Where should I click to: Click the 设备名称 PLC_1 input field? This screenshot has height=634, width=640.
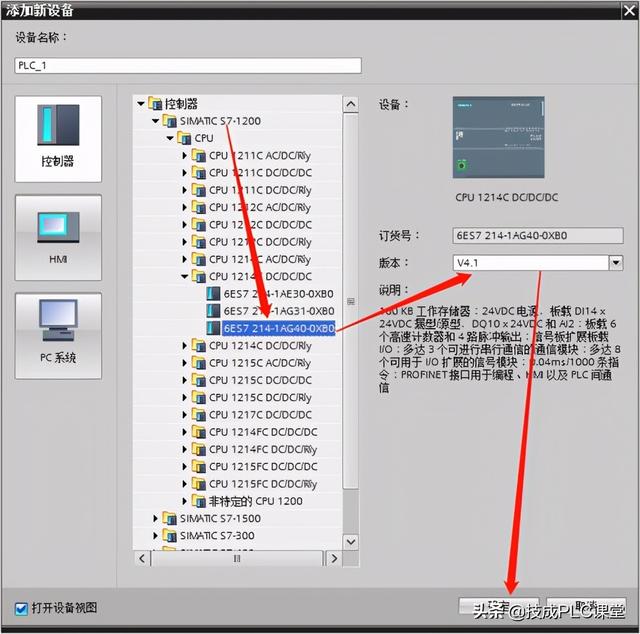click(188, 65)
